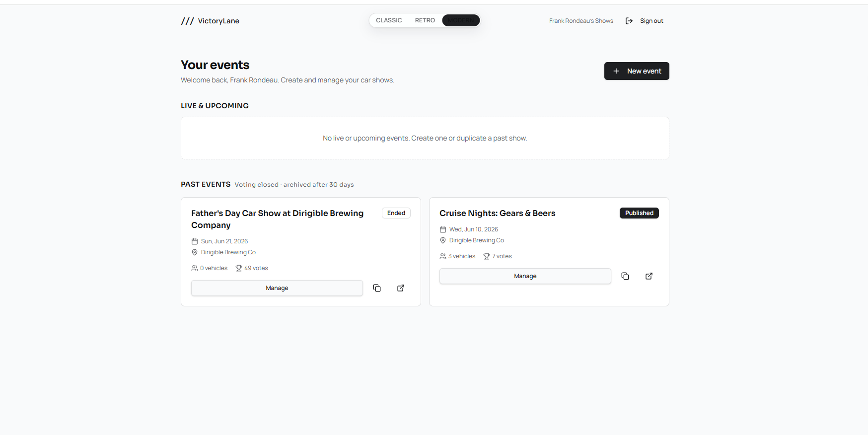Screen dimensions: 868x435
Task: Click the sign out arrow icon
Action: point(629,21)
